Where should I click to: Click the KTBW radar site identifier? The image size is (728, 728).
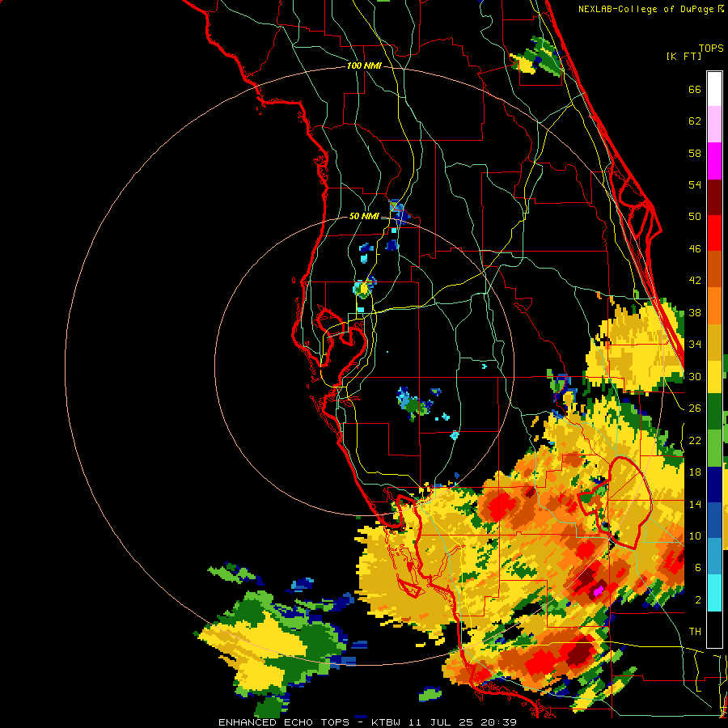[x=385, y=722]
